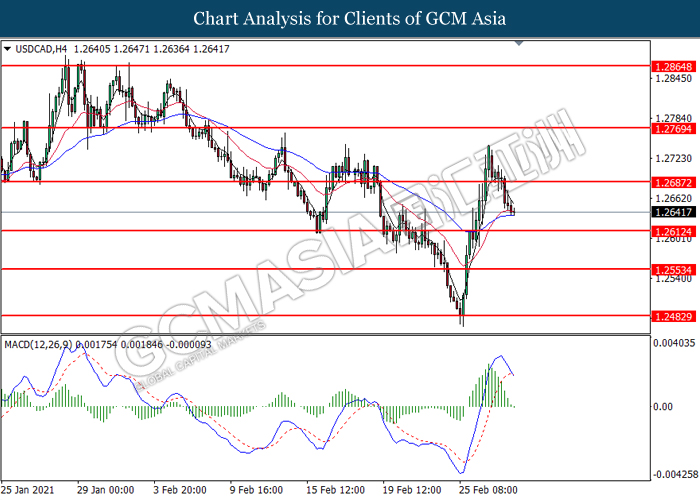Click the 1.27230 price scale value
Viewport: 700px width, 500px height.
click(x=673, y=158)
